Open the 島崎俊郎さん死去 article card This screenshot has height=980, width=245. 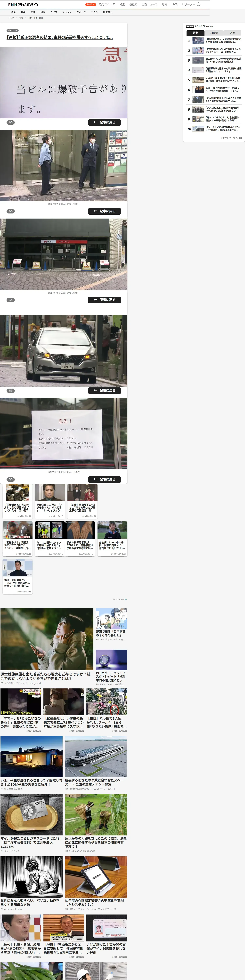[50, 501]
